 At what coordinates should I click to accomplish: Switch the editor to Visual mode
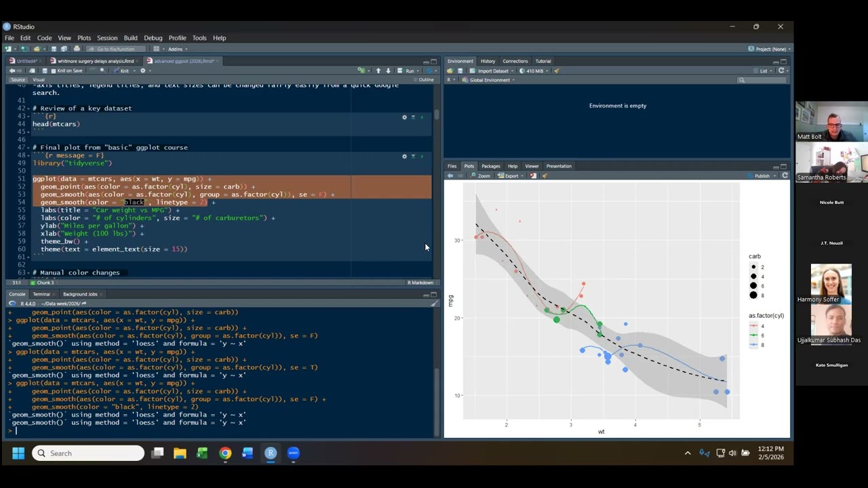point(39,80)
